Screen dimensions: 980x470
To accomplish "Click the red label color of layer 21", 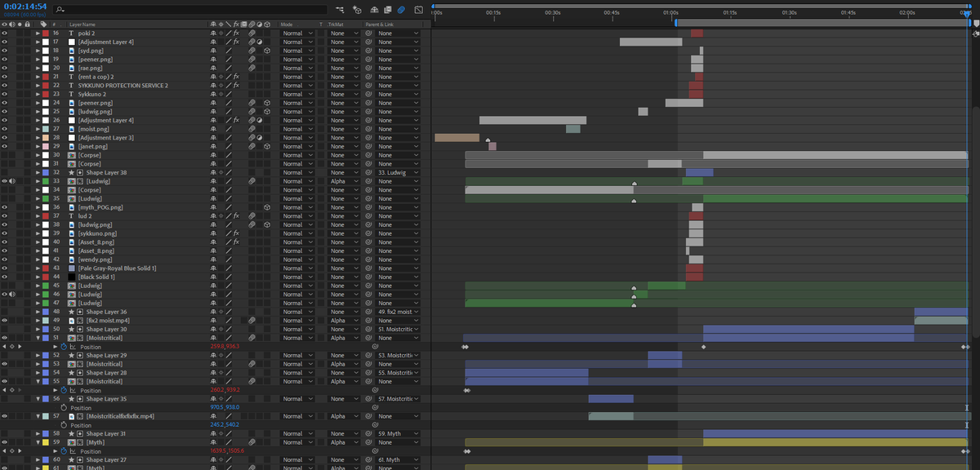I will point(46,77).
